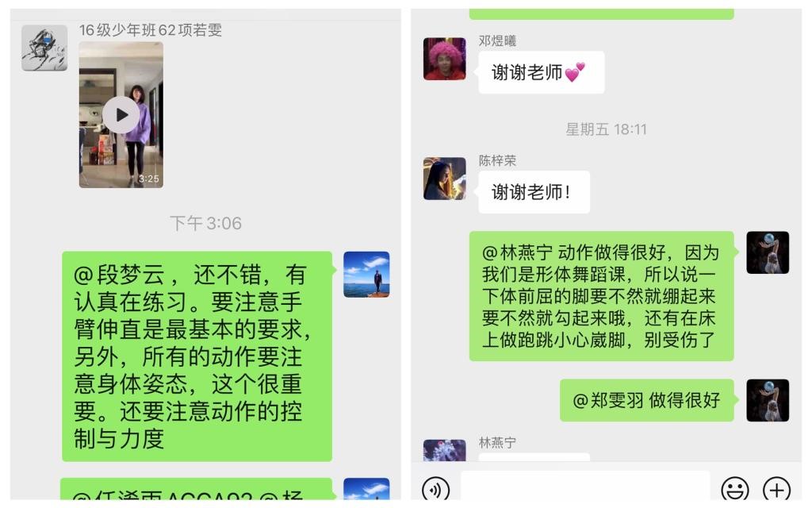The height and width of the screenshot is (508, 812).
Task: Open 林燕宁's avatar near the bottom
Action: click(x=444, y=450)
